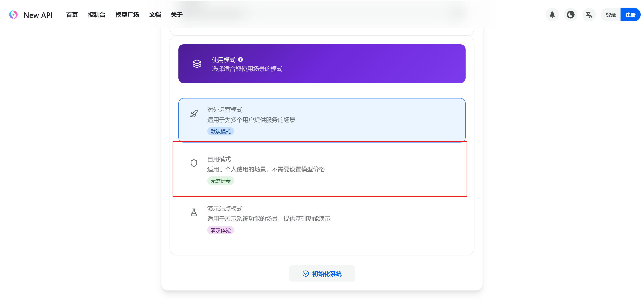Viewport: 644px width, 306px height.
Task: Click the flask icon for demo mode
Action: point(194,212)
